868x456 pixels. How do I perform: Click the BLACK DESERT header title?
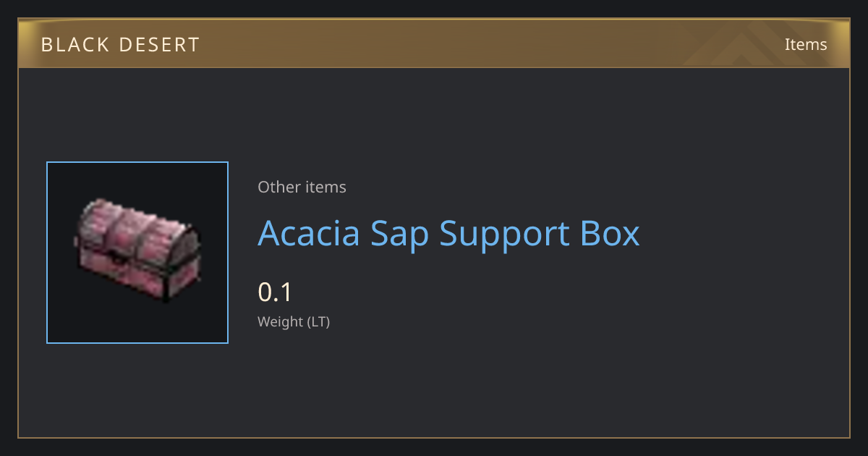(120, 45)
